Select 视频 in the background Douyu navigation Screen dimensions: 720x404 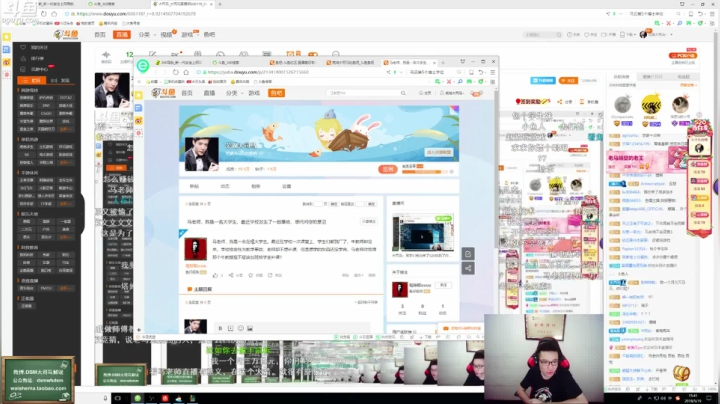166,34
